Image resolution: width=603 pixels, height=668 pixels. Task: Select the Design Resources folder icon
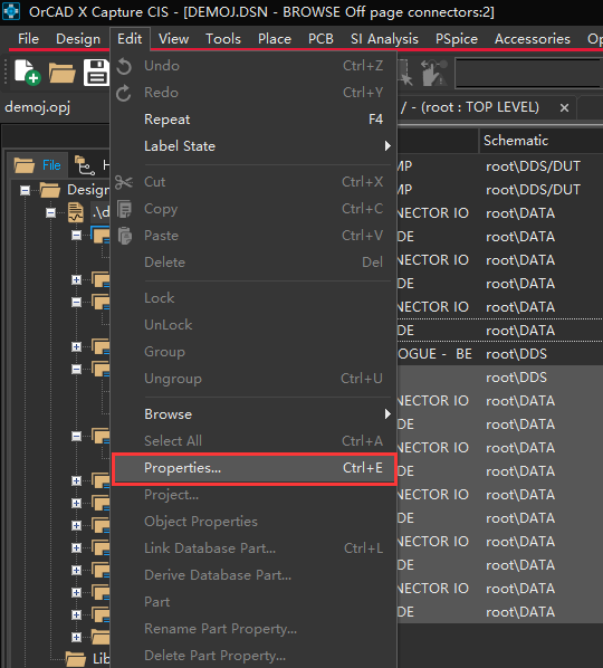click(50, 190)
